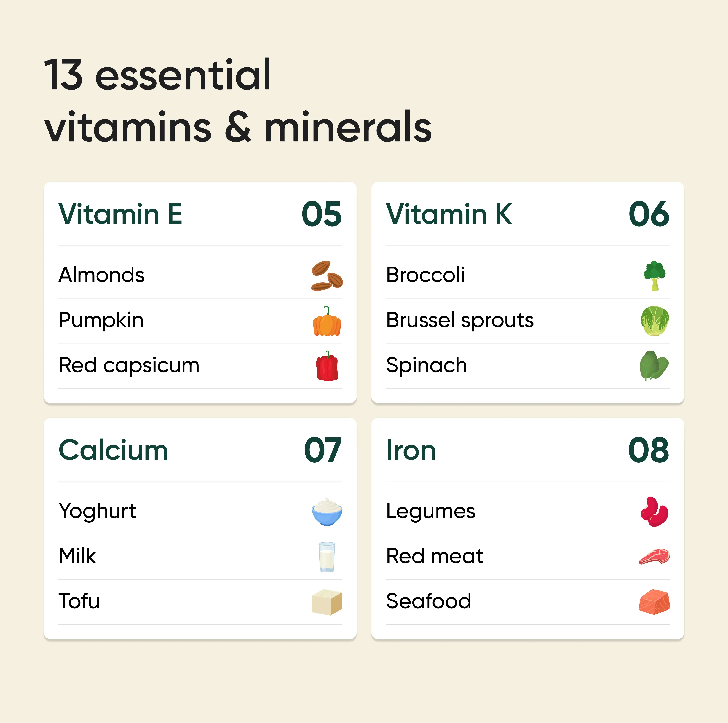Select the Vitamin E card heading
This screenshot has height=723, width=728.
point(121,214)
